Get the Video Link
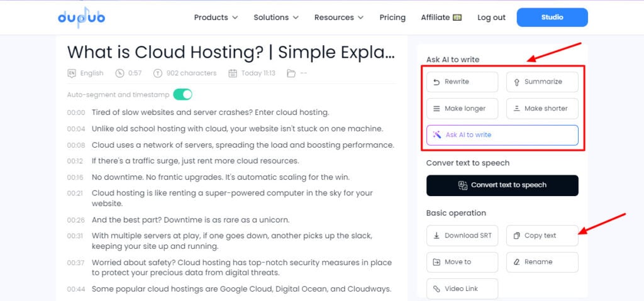The height and width of the screenshot is (301, 644). (462, 288)
